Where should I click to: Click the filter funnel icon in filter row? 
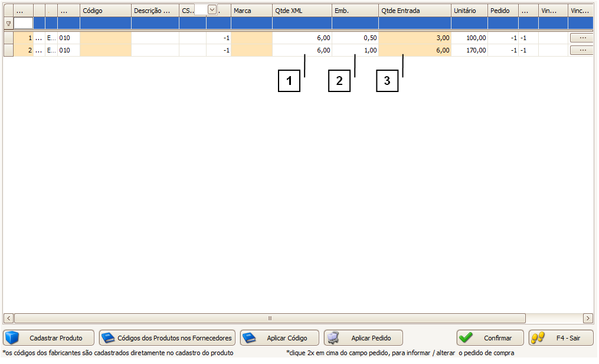click(8, 24)
